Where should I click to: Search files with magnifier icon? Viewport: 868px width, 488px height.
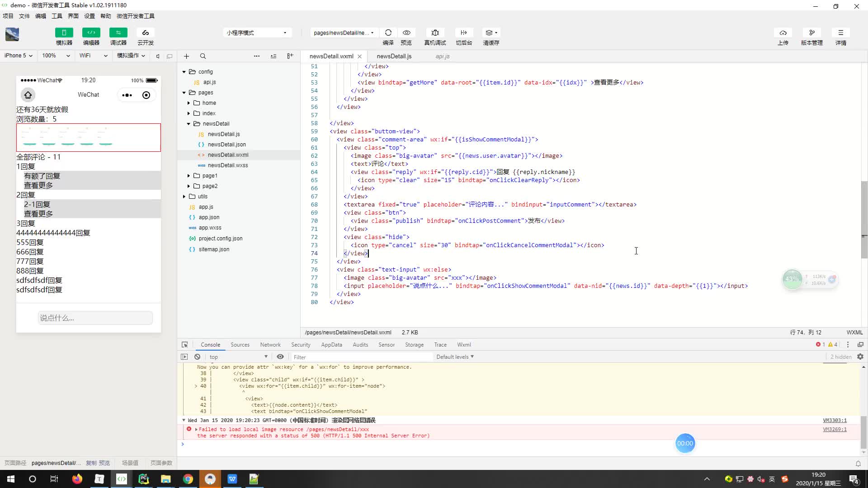(x=203, y=56)
